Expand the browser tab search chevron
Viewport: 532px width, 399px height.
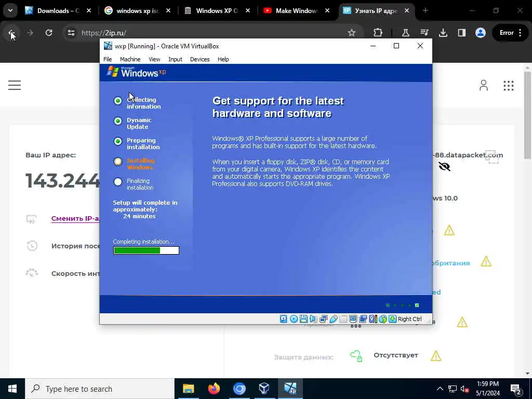point(10,10)
